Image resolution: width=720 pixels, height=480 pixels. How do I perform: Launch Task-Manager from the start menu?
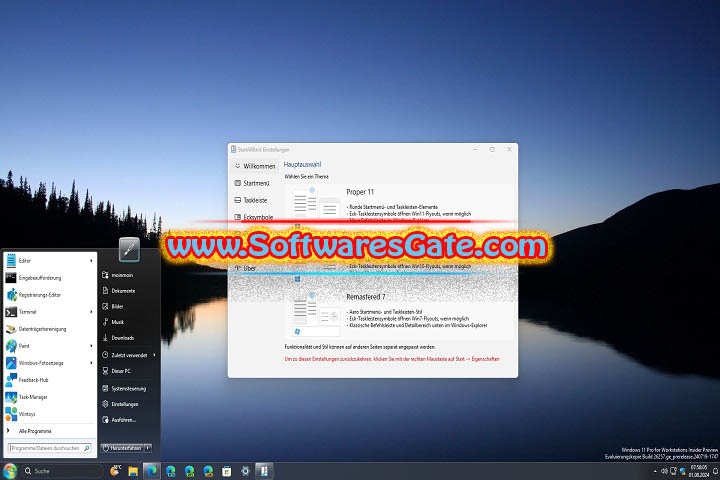click(50, 396)
